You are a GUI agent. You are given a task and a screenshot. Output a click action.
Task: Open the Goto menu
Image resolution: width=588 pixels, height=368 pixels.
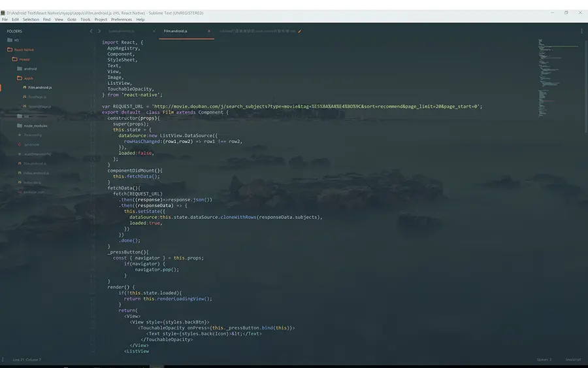pyautogui.click(x=72, y=20)
